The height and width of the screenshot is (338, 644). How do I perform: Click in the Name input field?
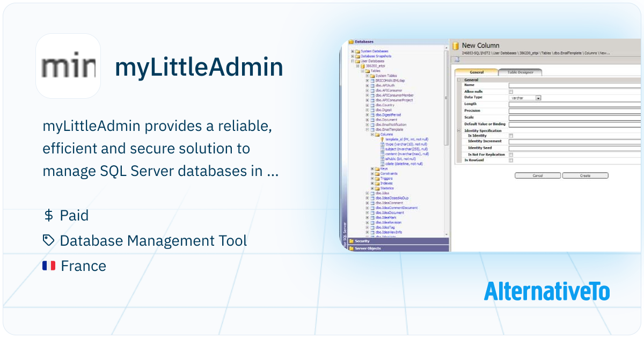point(575,85)
